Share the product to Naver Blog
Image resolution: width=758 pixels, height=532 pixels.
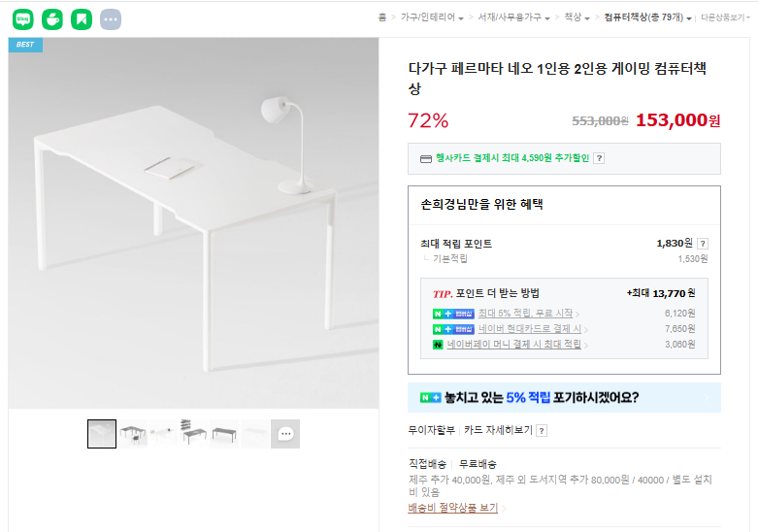22,18
